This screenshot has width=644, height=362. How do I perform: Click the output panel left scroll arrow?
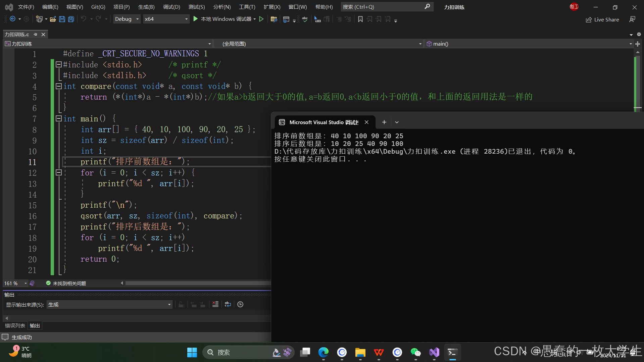point(6,318)
